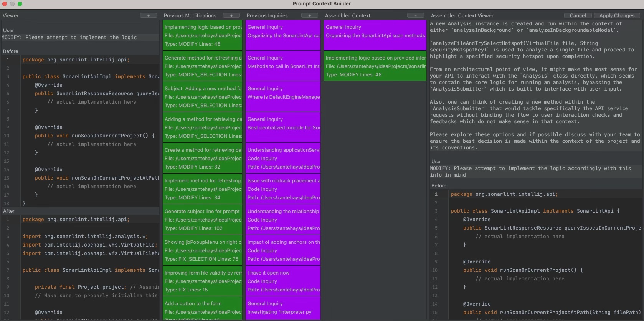
Task: Click the 'User' label in the Viewer panel
Action: 8,30
